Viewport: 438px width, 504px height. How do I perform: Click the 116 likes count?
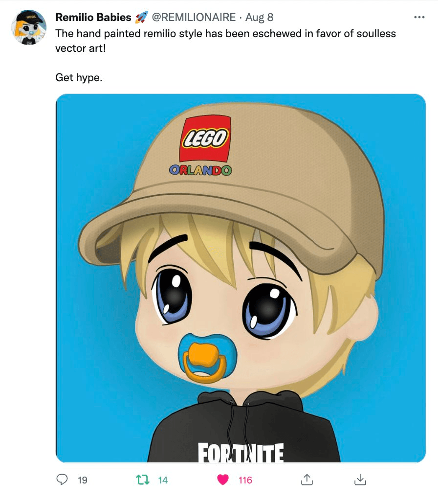coord(245,480)
